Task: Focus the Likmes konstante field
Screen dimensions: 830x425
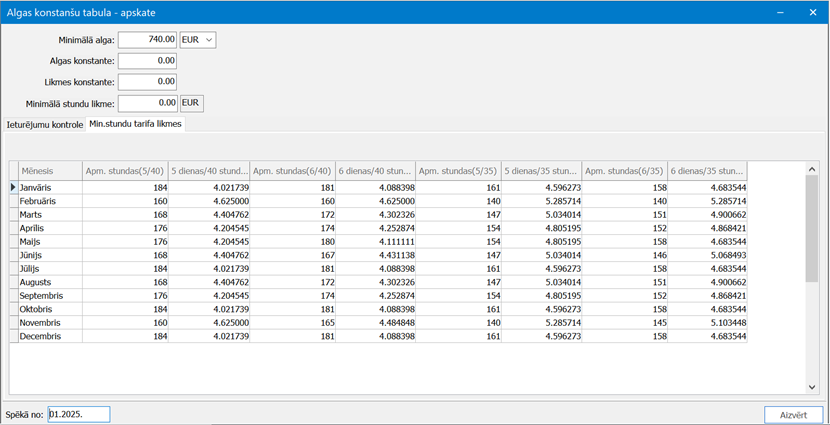Action: (147, 82)
